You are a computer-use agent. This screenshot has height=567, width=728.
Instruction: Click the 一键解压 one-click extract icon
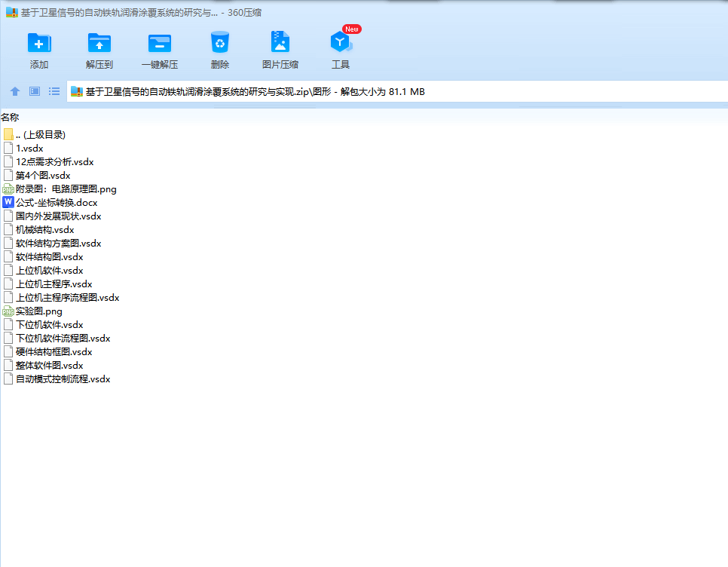click(160, 43)
